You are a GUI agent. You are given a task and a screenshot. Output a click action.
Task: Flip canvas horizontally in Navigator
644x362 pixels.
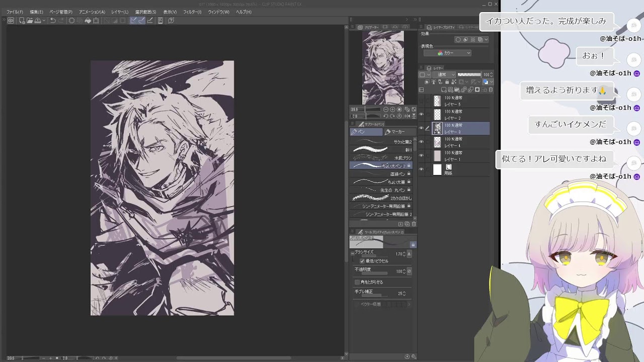[x=407, y=116]
